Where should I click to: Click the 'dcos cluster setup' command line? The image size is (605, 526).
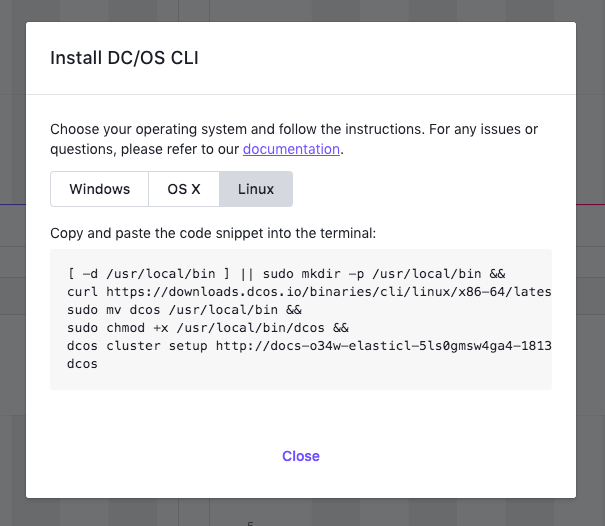click(x=309, y=346)
